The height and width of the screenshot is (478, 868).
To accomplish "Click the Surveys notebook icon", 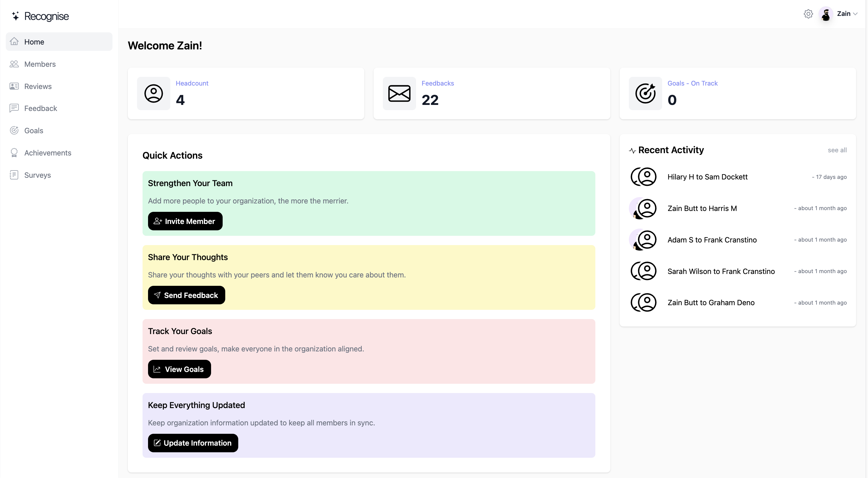I will click(x=14, y=175).
